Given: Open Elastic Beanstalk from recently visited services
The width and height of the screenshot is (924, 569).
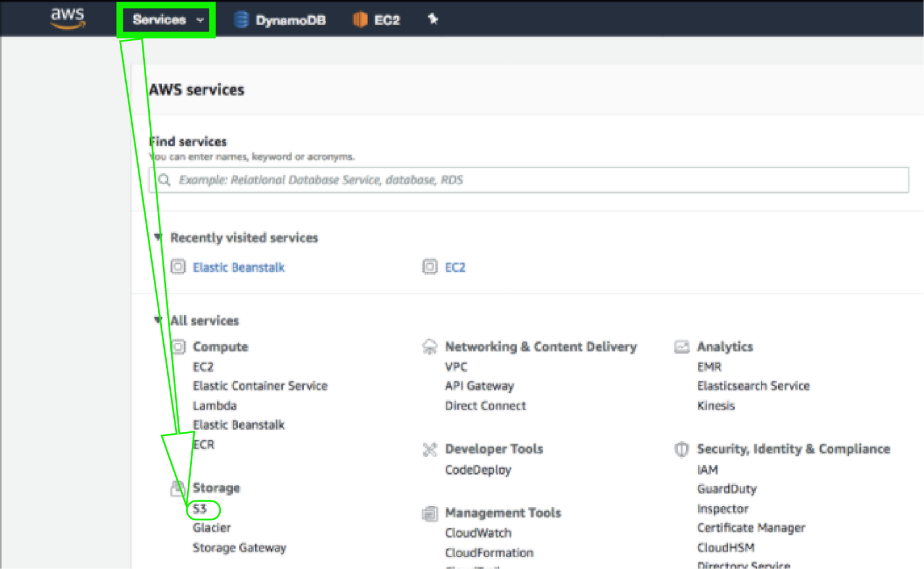Looking at the screenshot, I should (238, 267).
